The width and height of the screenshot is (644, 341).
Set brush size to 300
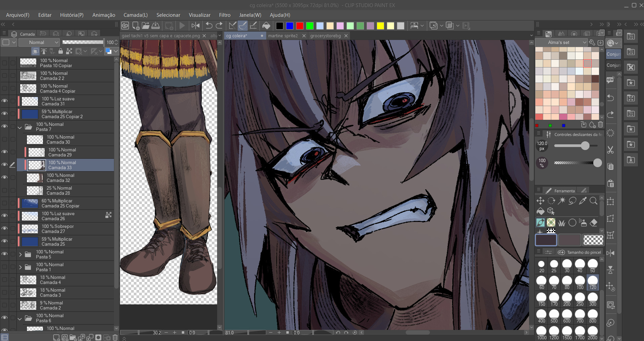593,299
